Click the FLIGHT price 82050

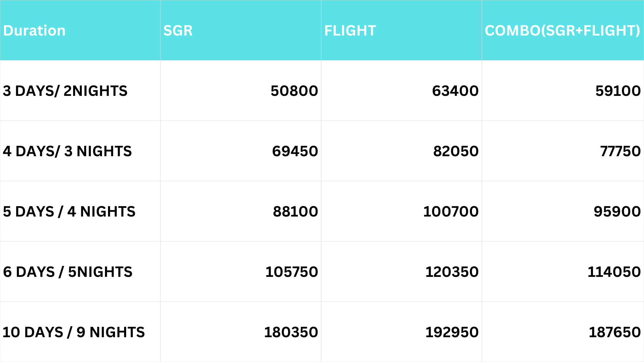point(456,151)
